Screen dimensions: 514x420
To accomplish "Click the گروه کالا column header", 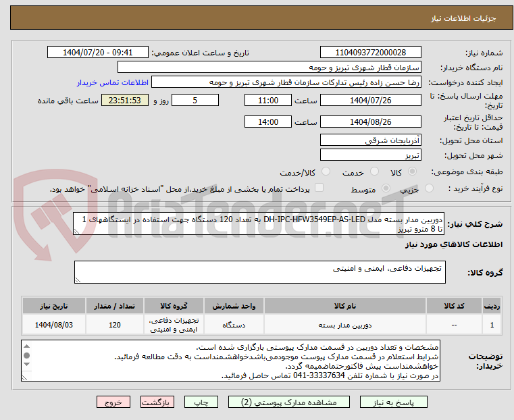I will coord(174,306).
